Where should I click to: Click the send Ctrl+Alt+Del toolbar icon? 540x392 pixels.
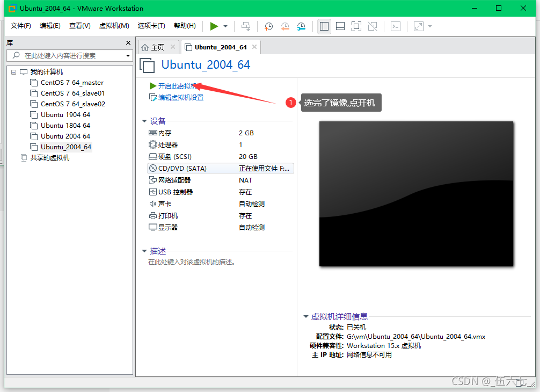click(x=246, y=26)
